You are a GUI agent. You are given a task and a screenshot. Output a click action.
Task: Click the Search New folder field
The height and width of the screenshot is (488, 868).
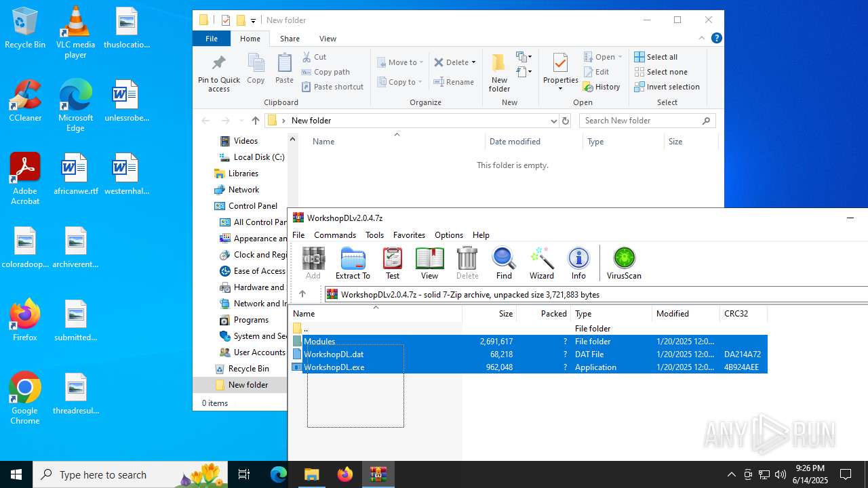point(648,121)
